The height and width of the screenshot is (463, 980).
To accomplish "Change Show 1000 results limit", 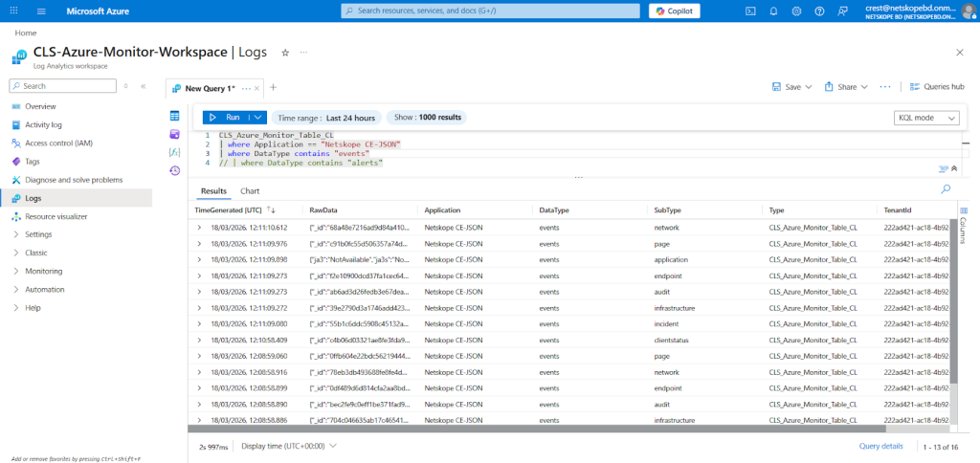I will (426, 118).
